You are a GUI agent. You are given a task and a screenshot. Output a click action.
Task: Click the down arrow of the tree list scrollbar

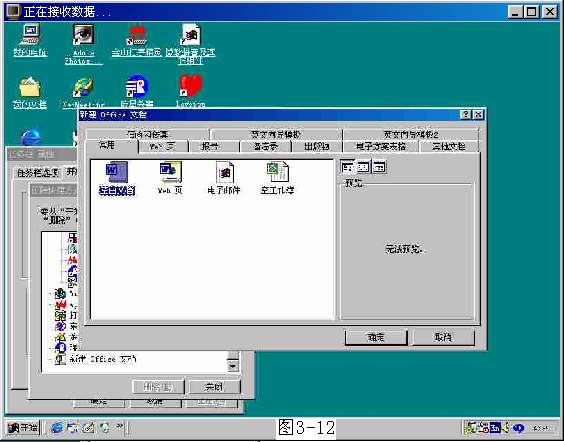point(233,366)
